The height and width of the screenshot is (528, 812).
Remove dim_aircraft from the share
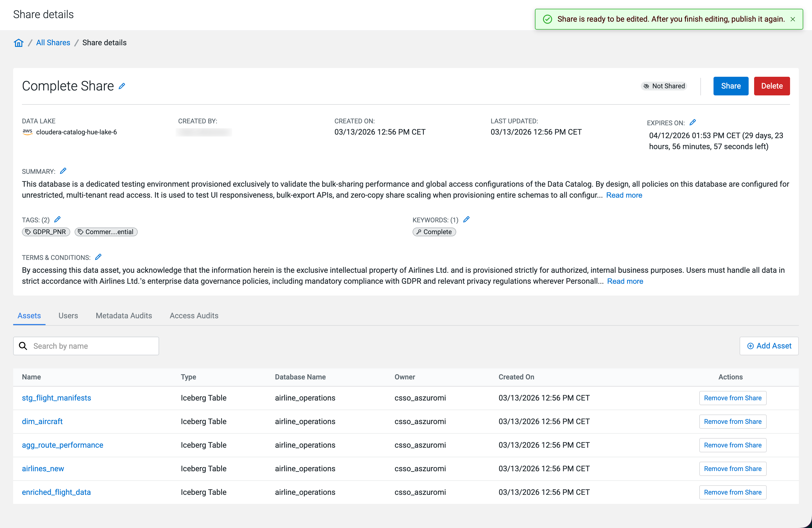pyautogui.click(x=732, y=421)
